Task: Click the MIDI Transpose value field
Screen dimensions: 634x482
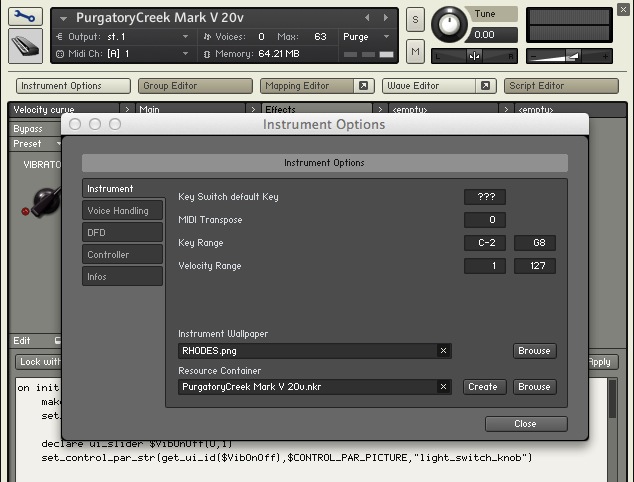Action: click(x=485, y=220)
